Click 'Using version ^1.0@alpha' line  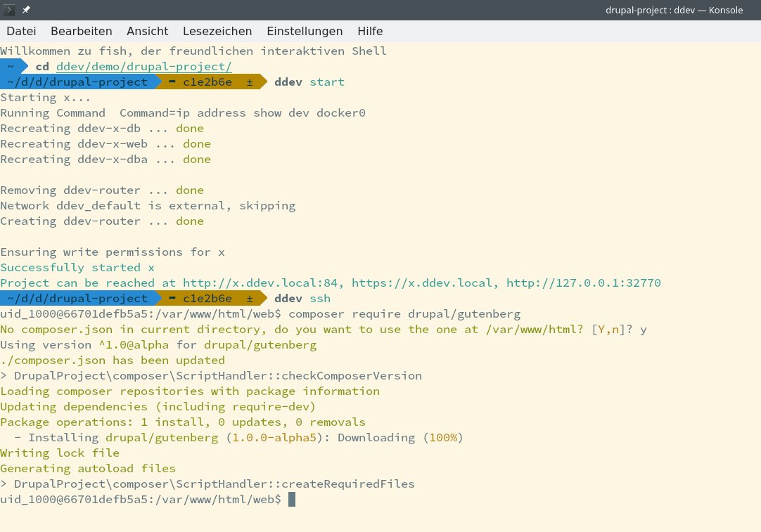click(x=158, y=345)
